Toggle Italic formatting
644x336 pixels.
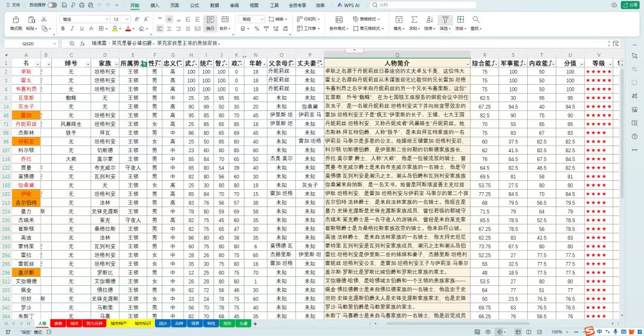click(x=72, y=29)
